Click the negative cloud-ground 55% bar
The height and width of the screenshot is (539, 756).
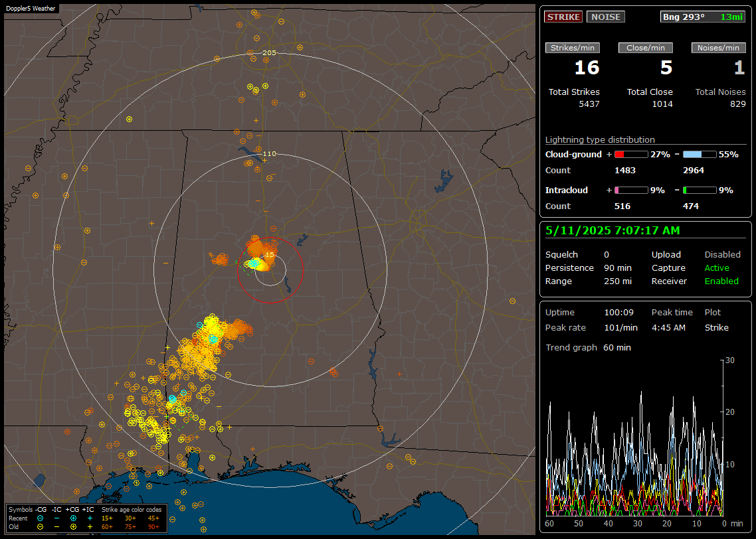click(x=700, y=155)
